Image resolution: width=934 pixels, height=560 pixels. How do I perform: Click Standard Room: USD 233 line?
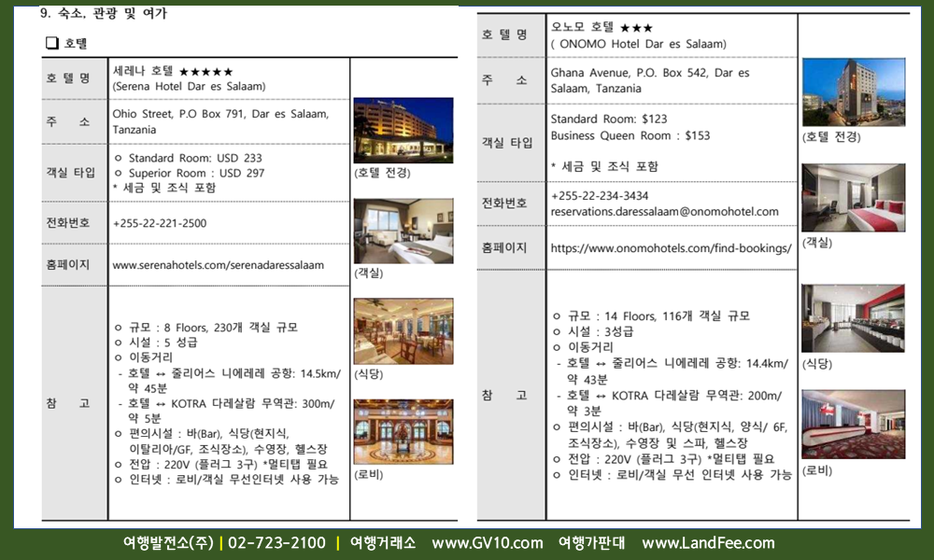(189, 159)
